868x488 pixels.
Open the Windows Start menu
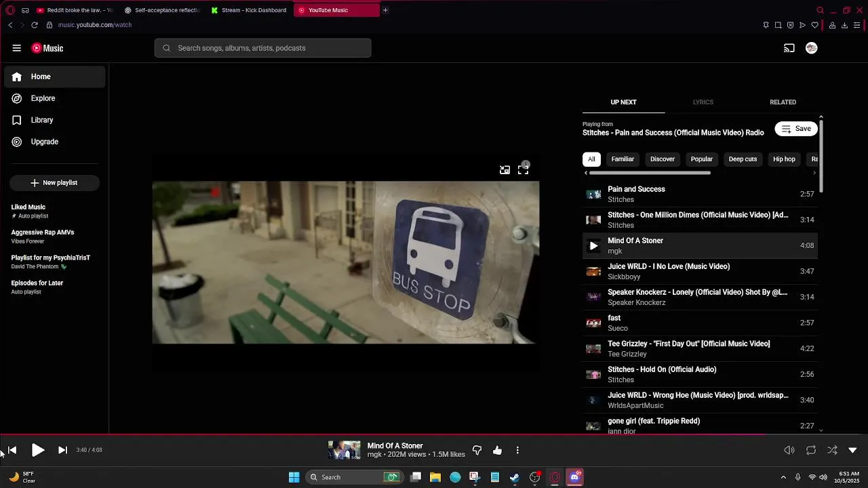[x=294, y=477]
